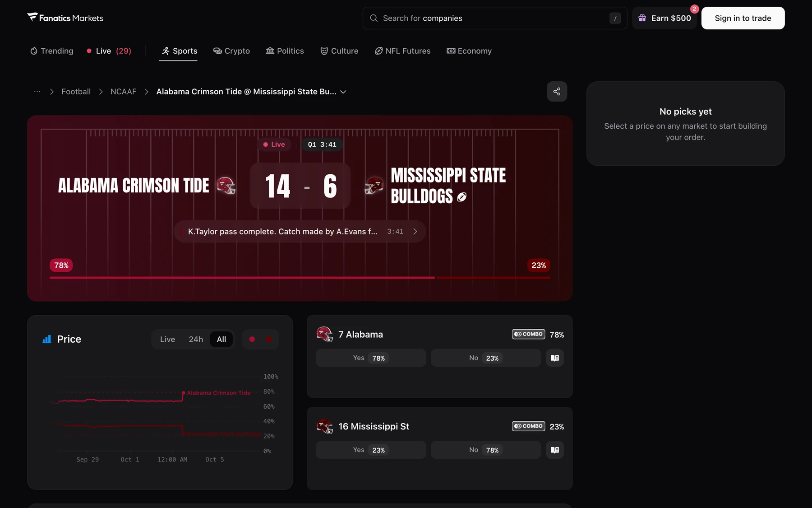The image size is (812, 508).
Task: Toggle the first red series dot in chart
Action: pos(252,340)
